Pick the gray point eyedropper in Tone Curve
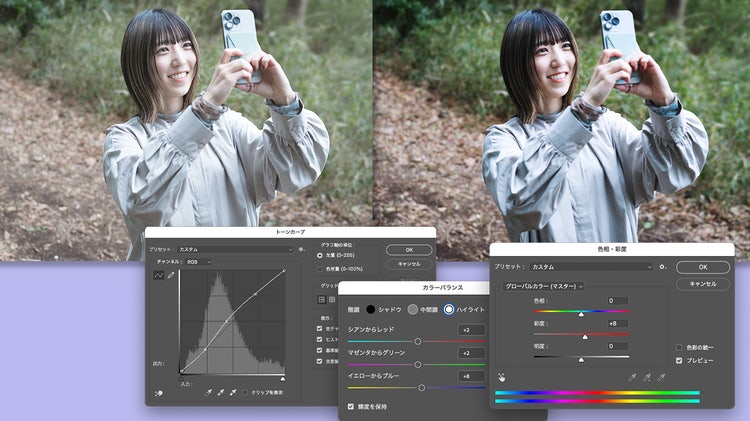This screenshot has height=421, width=750. (x=221, y=393)
